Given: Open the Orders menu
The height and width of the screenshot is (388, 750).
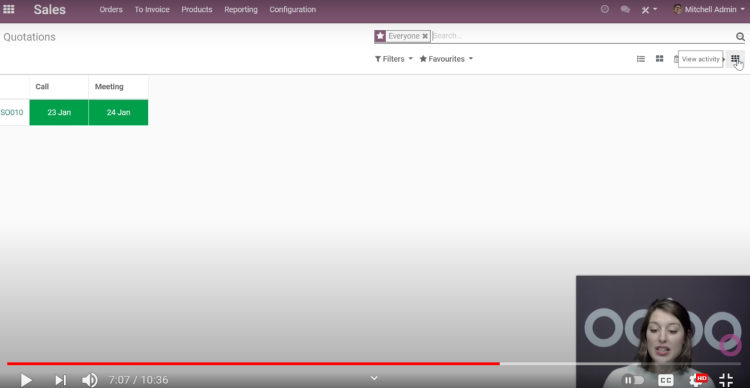Looking at the screenshot, I should (x=111, y=10).
